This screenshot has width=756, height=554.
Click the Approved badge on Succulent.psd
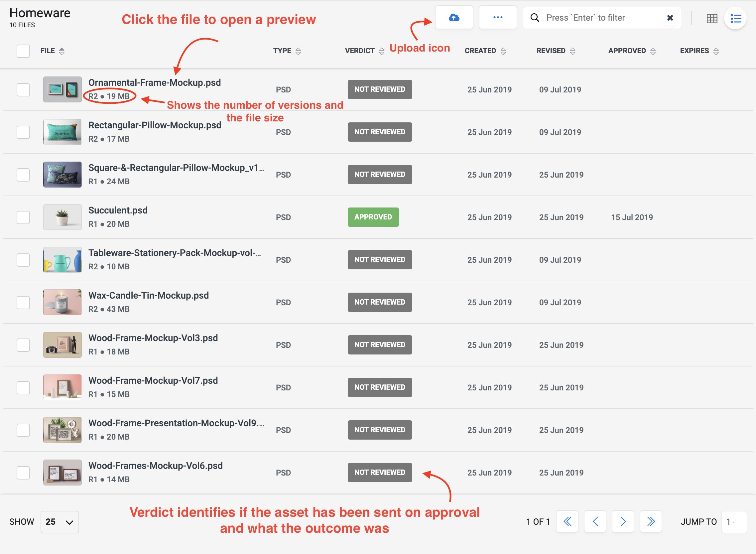(373, 217)
